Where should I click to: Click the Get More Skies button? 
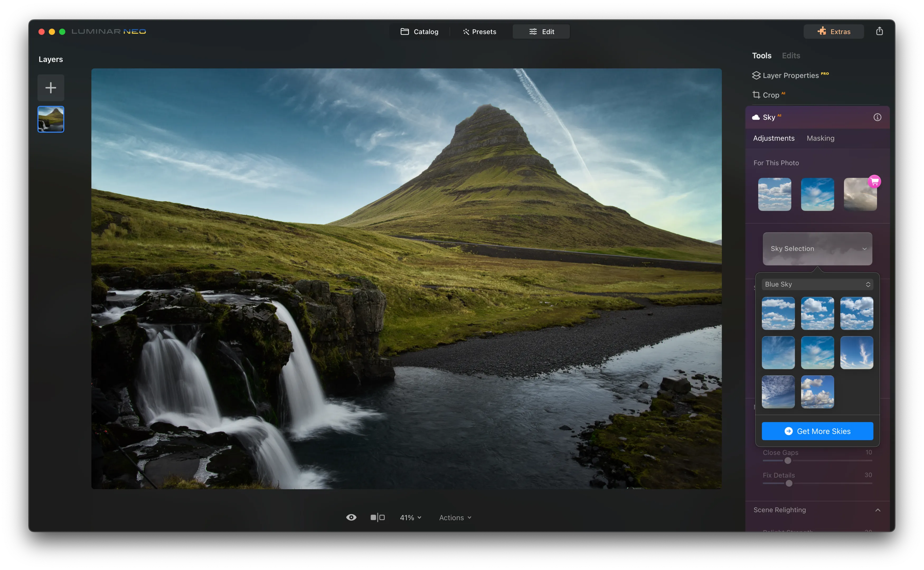(817, 431)
